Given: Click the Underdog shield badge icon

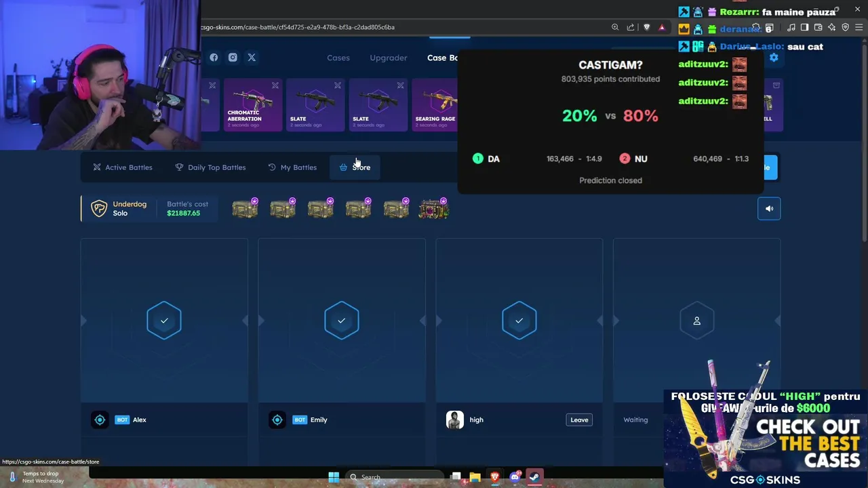Looking at the screenshot, I should 99,208.
